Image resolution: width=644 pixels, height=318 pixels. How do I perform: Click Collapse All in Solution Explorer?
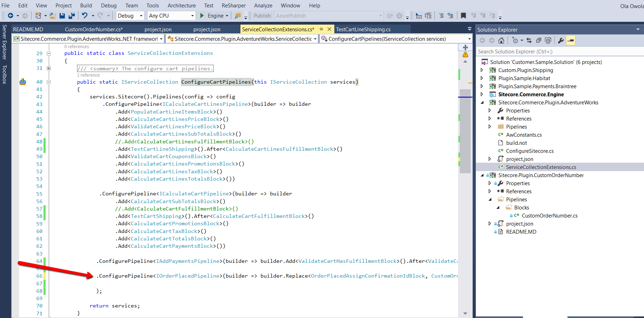(x=539, y=40)
